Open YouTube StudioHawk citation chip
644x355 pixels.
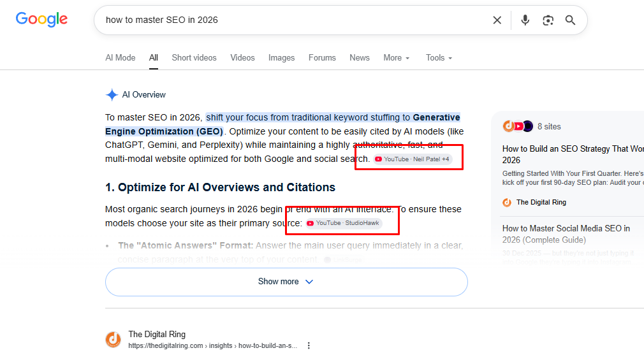click(x=344, y=223)
